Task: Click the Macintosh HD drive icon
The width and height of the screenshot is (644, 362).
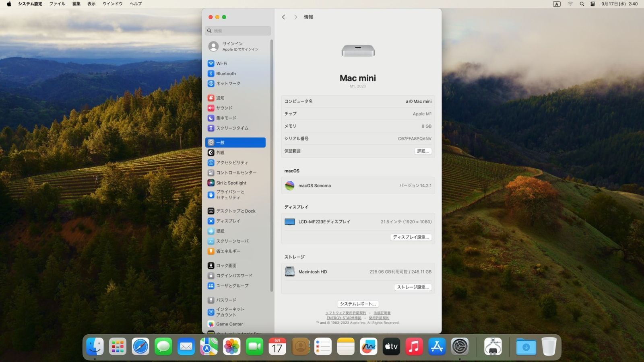Action: point(290,272)
